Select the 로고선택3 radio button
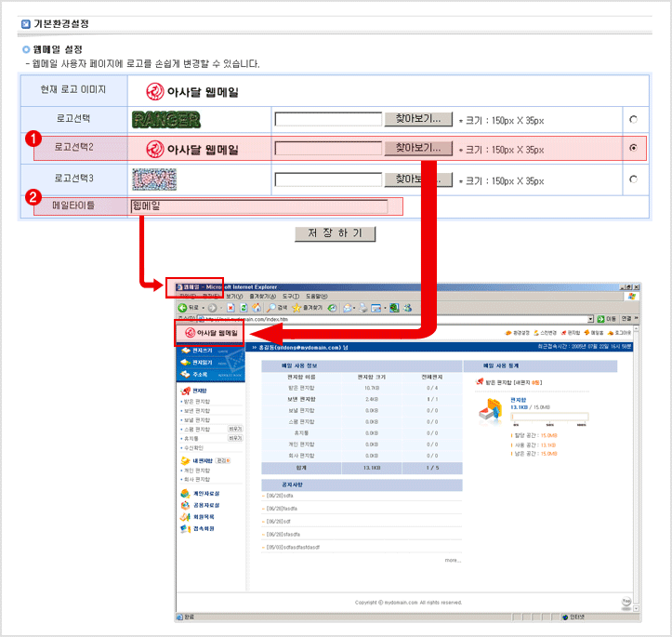The width and height of the screenshot is (672, 637). point(633,179)
